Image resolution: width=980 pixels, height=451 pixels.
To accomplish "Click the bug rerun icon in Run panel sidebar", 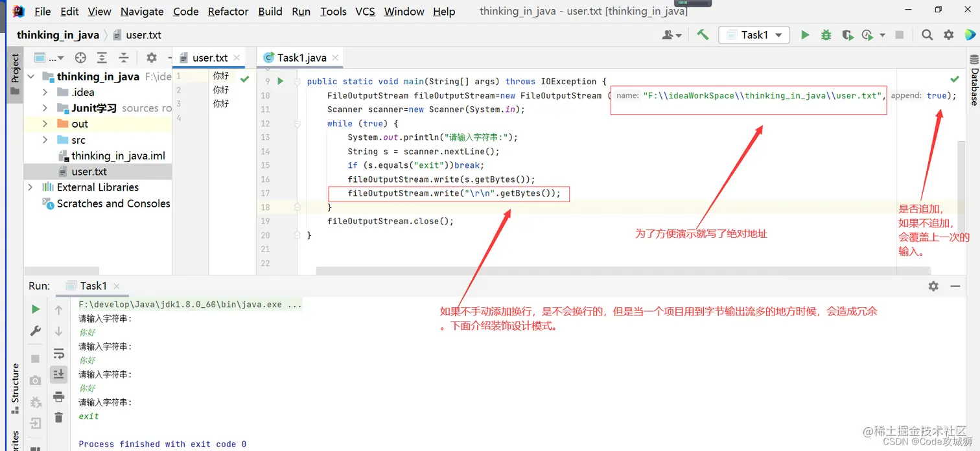I will [x=36, y=402].
